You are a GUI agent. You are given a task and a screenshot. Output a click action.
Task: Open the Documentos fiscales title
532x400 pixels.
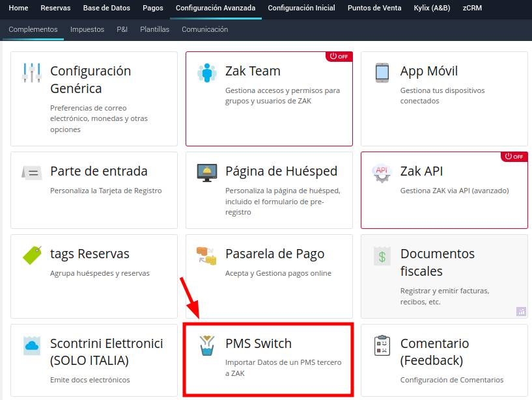coord(438,262)
